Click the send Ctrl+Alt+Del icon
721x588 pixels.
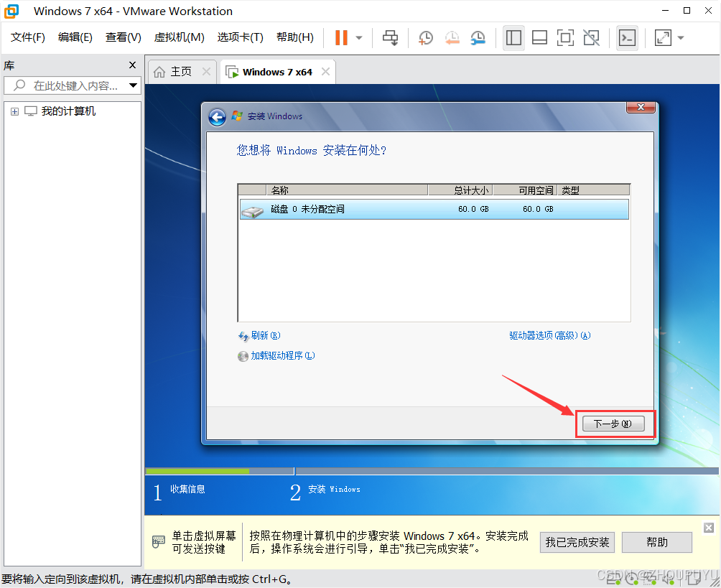391,38
